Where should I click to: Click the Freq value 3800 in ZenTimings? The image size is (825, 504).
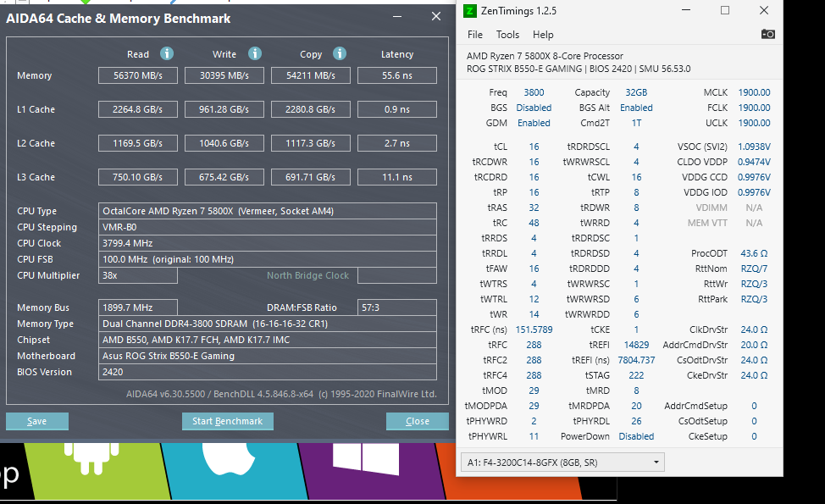click(534, 92)
